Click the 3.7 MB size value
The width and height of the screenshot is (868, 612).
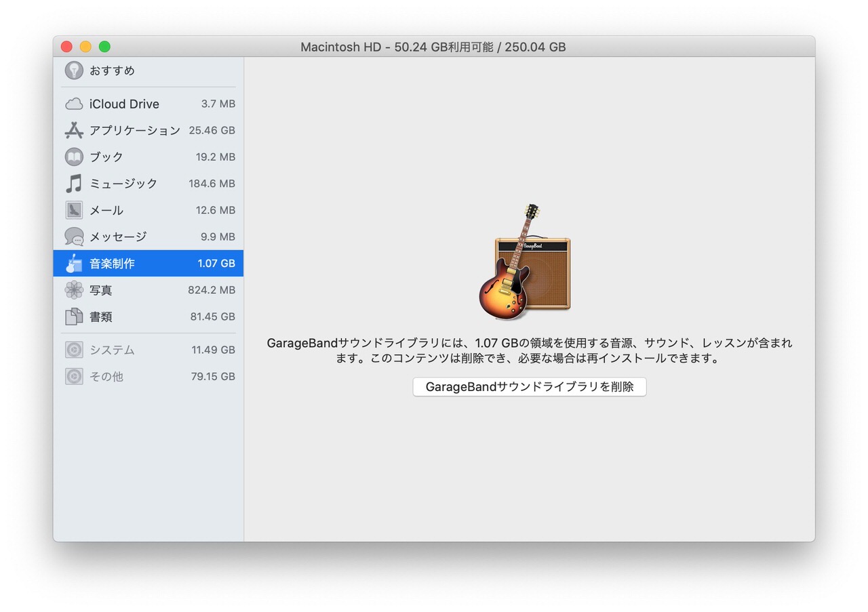click(x=218, y=104)
